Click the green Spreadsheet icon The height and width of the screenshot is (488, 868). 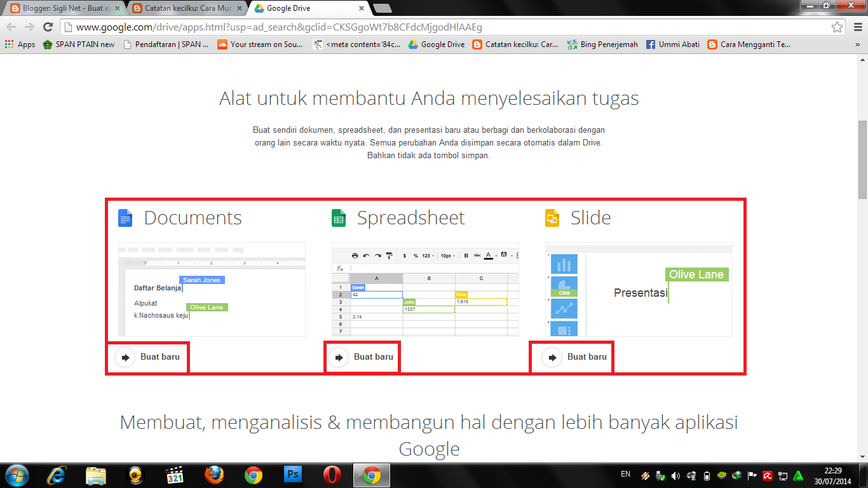(x=339, y=219)
